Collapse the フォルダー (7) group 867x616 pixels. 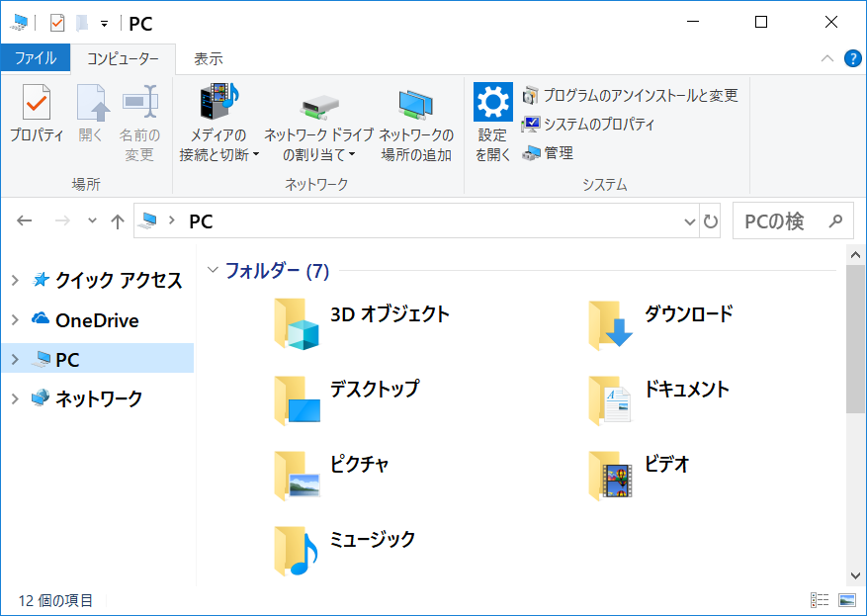point(213,271)
